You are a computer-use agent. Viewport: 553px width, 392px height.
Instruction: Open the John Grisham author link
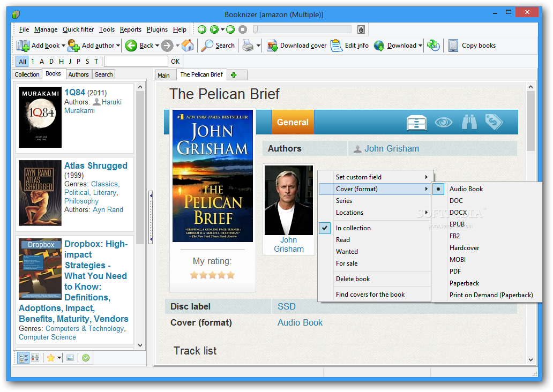click(392, 149)
